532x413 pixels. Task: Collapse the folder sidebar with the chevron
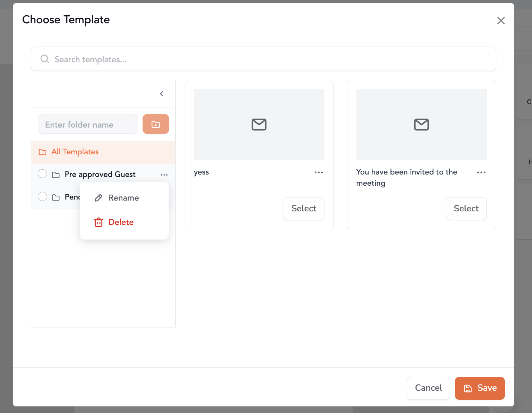point(161,94)
